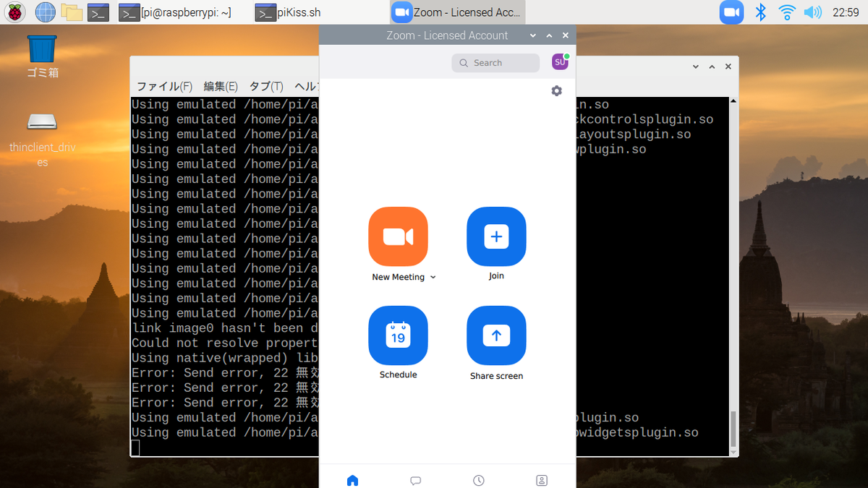Open the Wi-Fi network icon

[x=786, y=12]
